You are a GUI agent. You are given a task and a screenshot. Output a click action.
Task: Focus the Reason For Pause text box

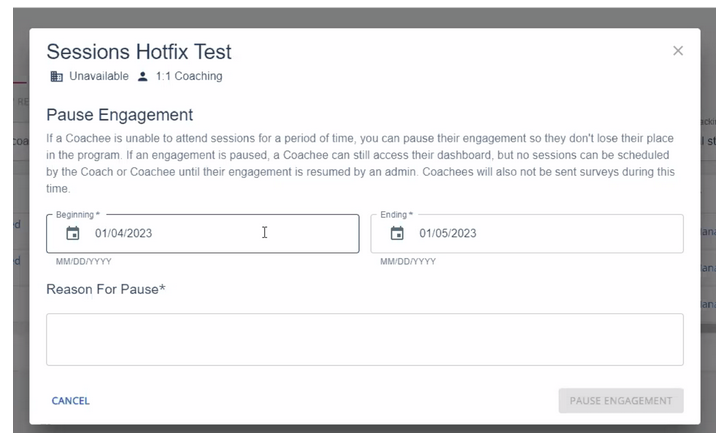(364, 339)
